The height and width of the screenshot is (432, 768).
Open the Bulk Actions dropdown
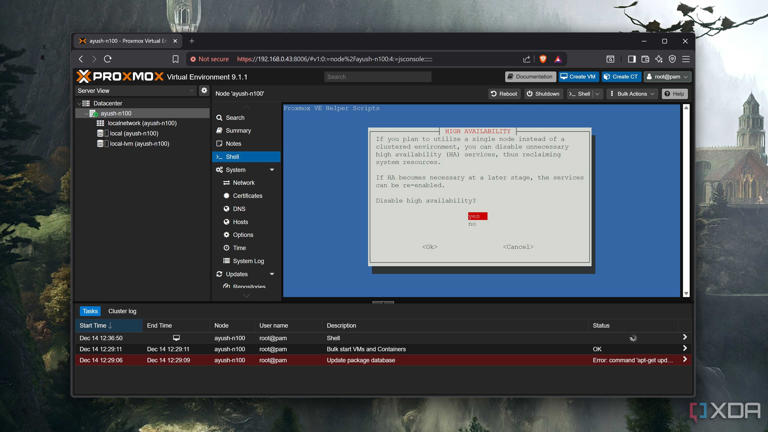632,94
